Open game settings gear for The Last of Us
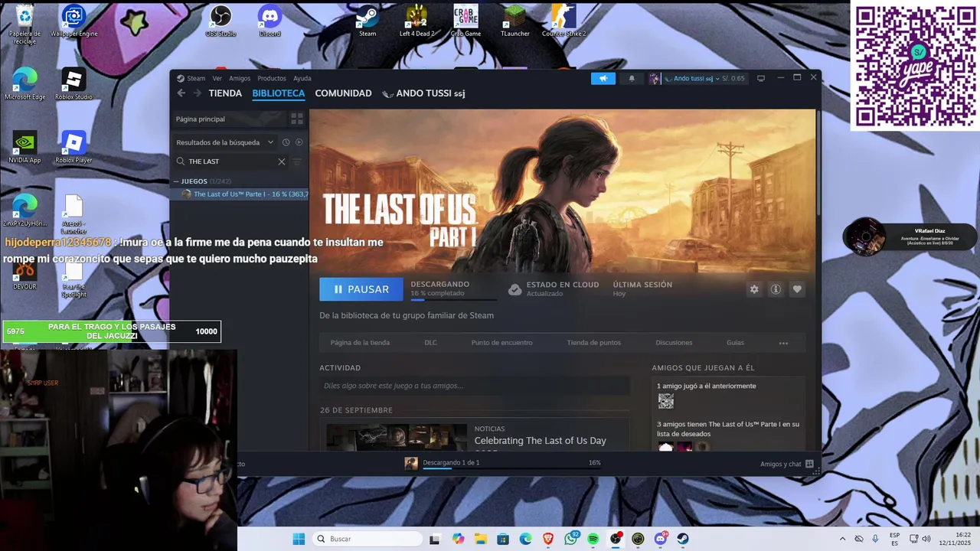 pyautogui.click(x=754, y=289)
